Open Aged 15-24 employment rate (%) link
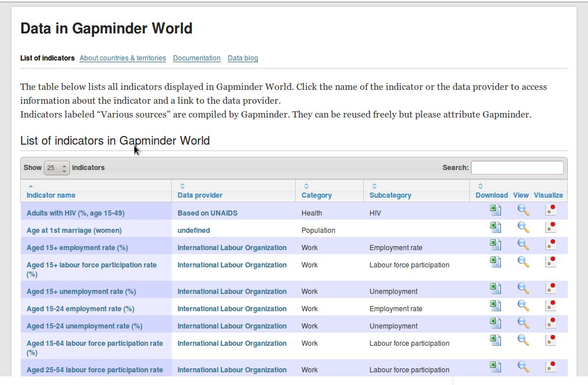Image resolution: width=588 pixels, height=385 pixels. click(80, 308)
